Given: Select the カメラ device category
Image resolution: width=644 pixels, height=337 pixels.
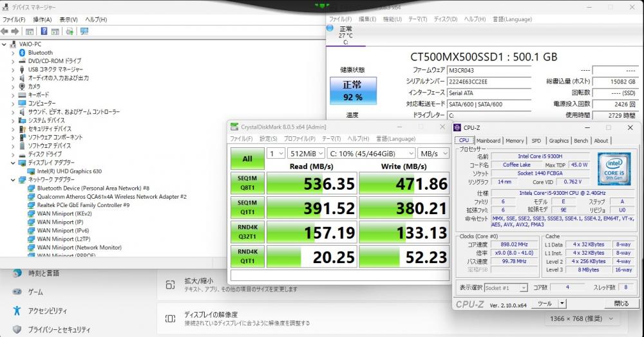Looking at the screenshot, I should click(x=34, y=87).
